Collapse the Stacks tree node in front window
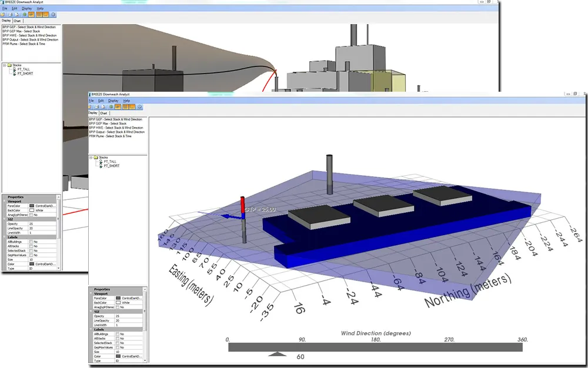 tap(92, 158)
